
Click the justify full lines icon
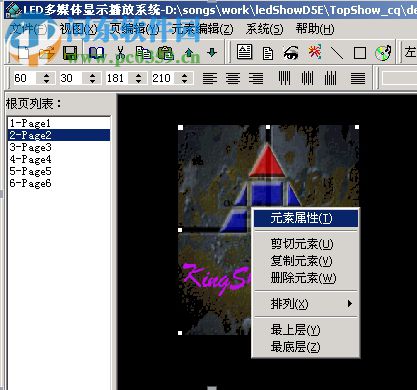(x=358, y=79)
